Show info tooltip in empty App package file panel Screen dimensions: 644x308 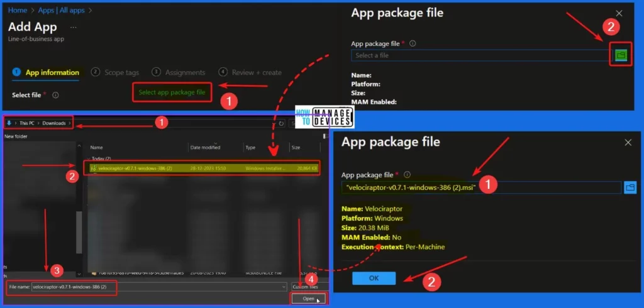click(x=413, y=43)
